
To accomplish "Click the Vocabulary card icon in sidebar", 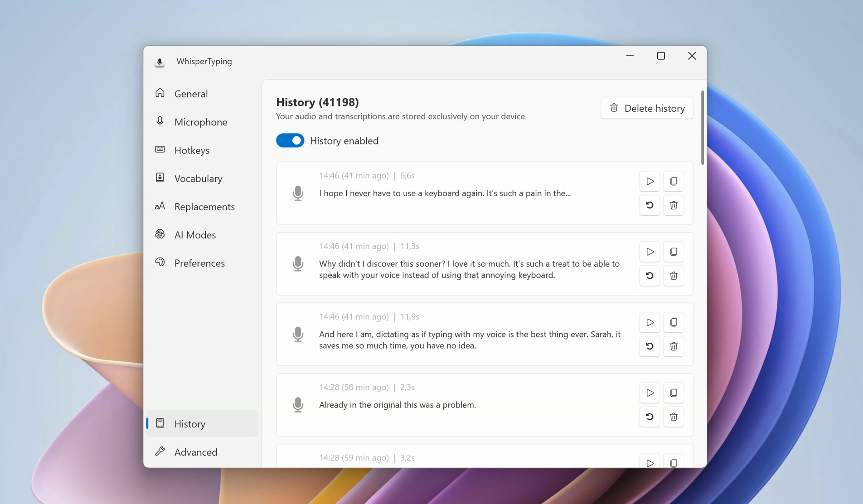I will click(160, 178).
